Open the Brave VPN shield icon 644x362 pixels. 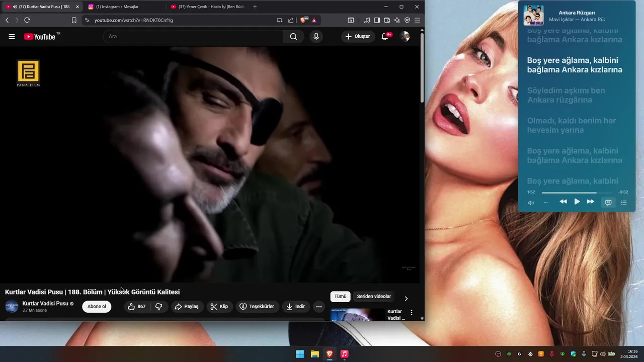(x=407, y=20)
